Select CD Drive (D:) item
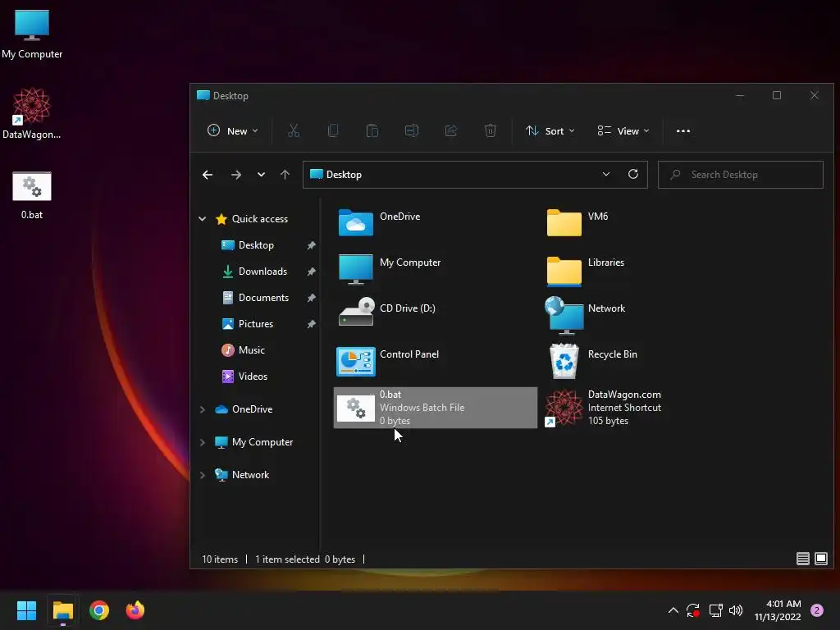 click(435, 315)
